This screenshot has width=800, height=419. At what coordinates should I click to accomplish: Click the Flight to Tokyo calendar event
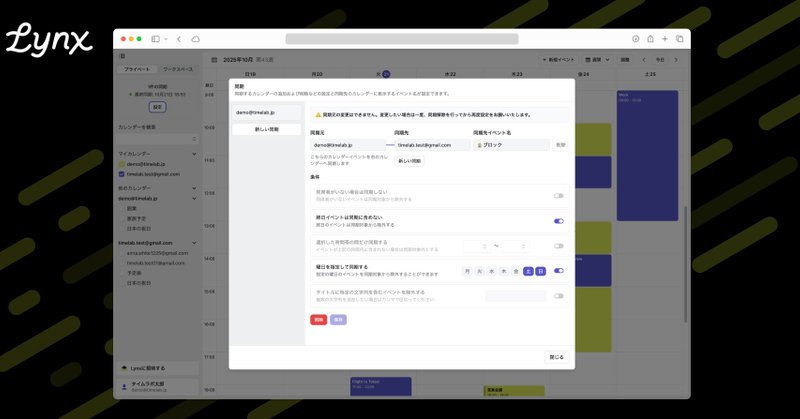pos(381,386)
